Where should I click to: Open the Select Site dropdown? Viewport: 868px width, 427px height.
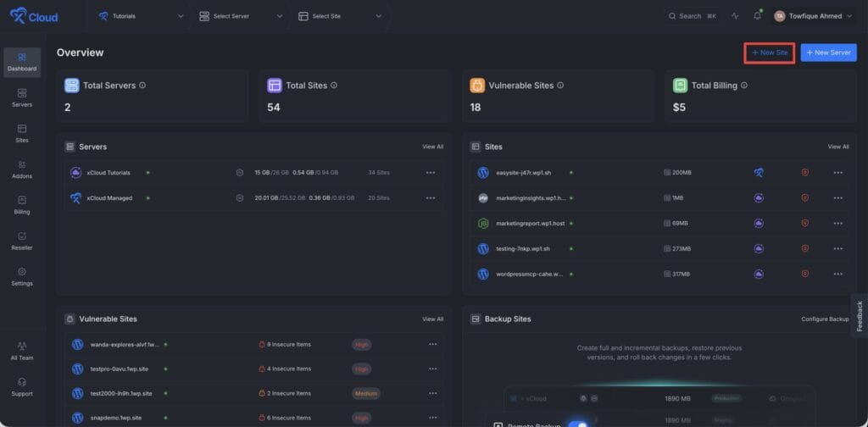pos(340,16)
